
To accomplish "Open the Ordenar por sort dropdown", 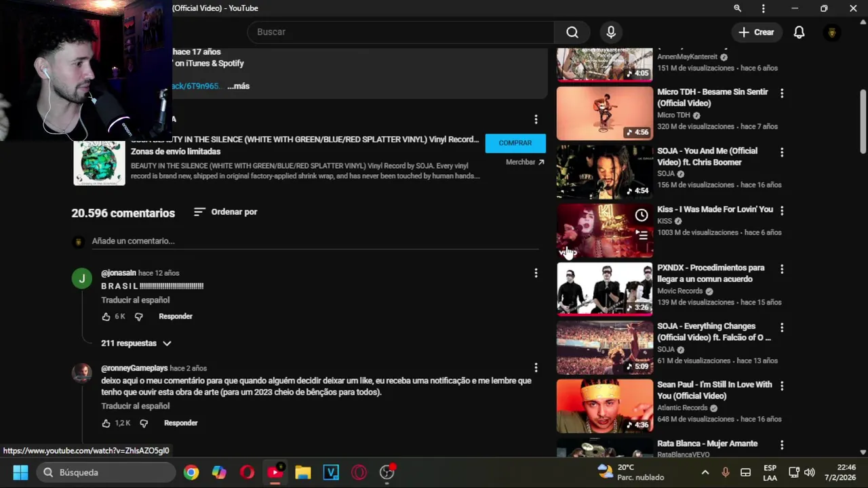I will click(x=225, y=211).
